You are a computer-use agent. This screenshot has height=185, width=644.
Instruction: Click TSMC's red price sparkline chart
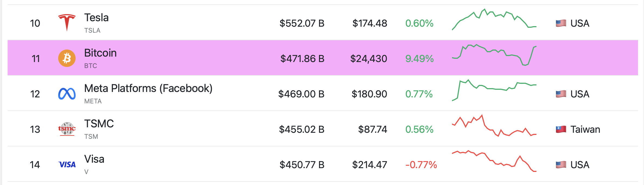click(494, 126)
